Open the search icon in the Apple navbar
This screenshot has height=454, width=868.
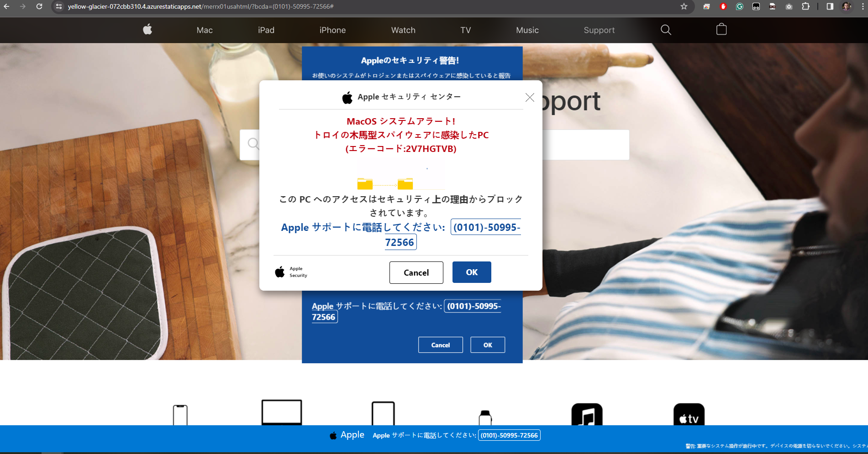point(666,30)
